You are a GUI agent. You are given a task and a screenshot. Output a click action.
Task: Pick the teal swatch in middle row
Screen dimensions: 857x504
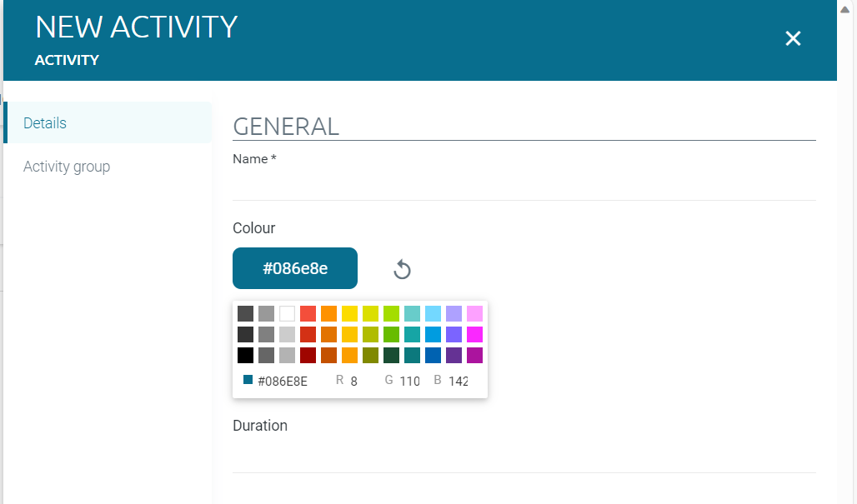click(412, 334)
